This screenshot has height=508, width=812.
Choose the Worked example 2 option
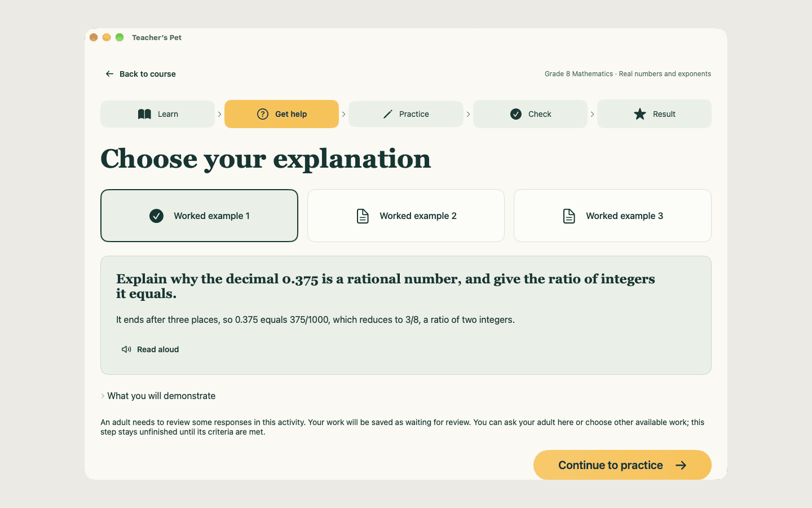(406, 216)
